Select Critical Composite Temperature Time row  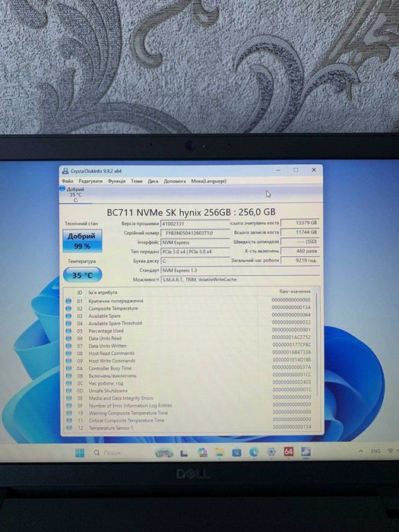point(188,420)
